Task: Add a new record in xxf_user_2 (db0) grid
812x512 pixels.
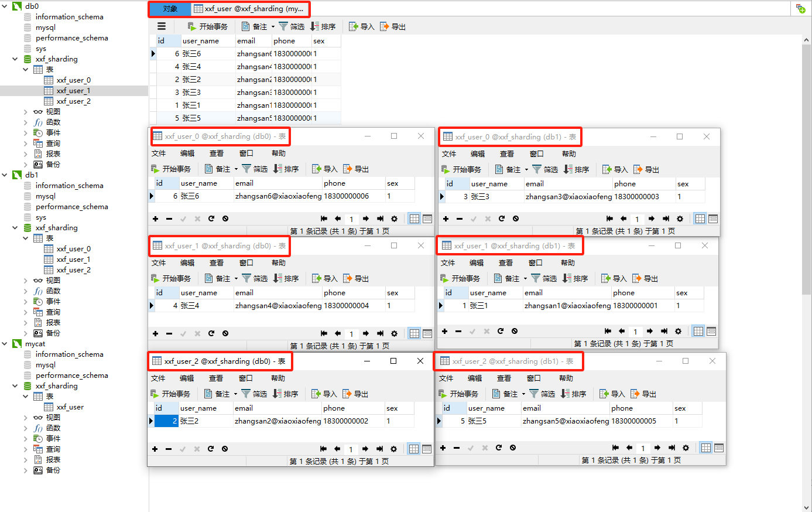Action: 155,448
